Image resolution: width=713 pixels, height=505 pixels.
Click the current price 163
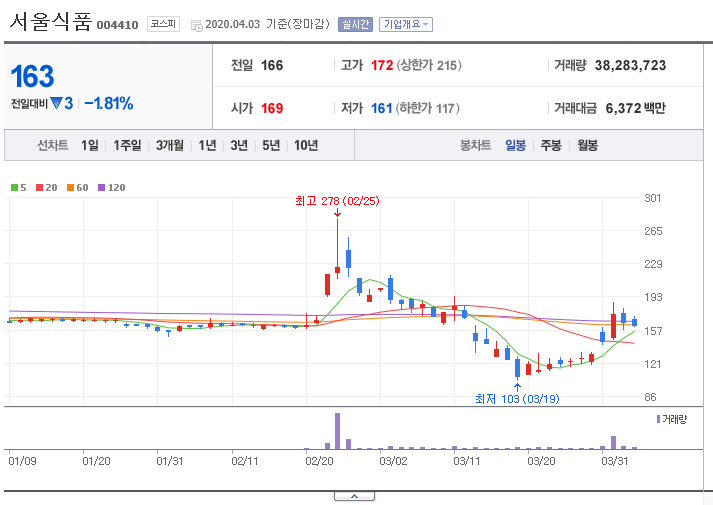32,76
